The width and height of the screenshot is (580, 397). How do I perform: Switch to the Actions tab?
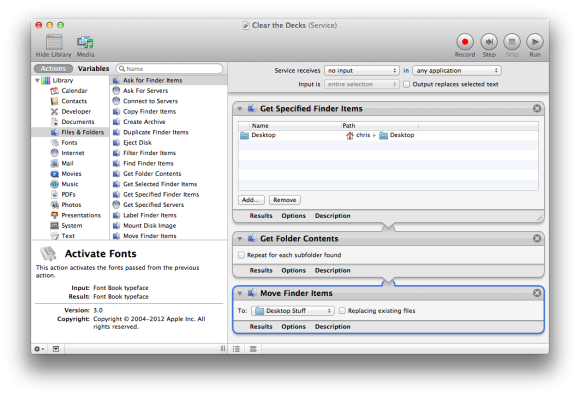coord(53,68)
